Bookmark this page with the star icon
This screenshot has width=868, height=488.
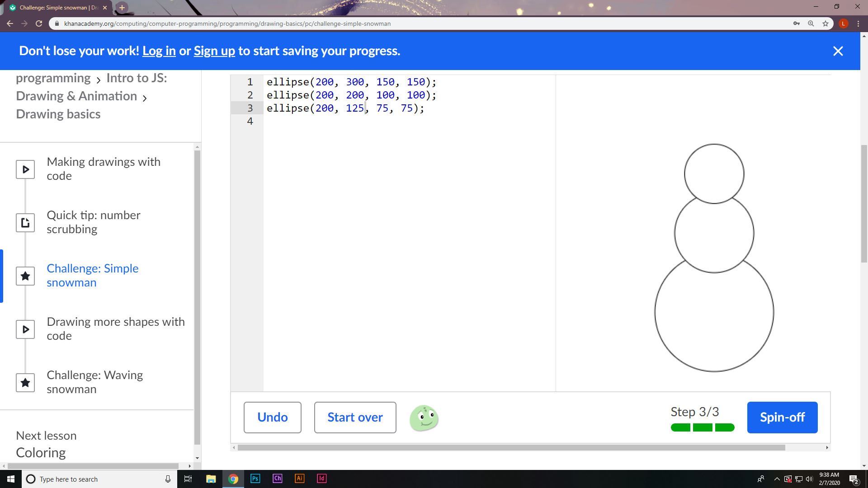point(826,23)
